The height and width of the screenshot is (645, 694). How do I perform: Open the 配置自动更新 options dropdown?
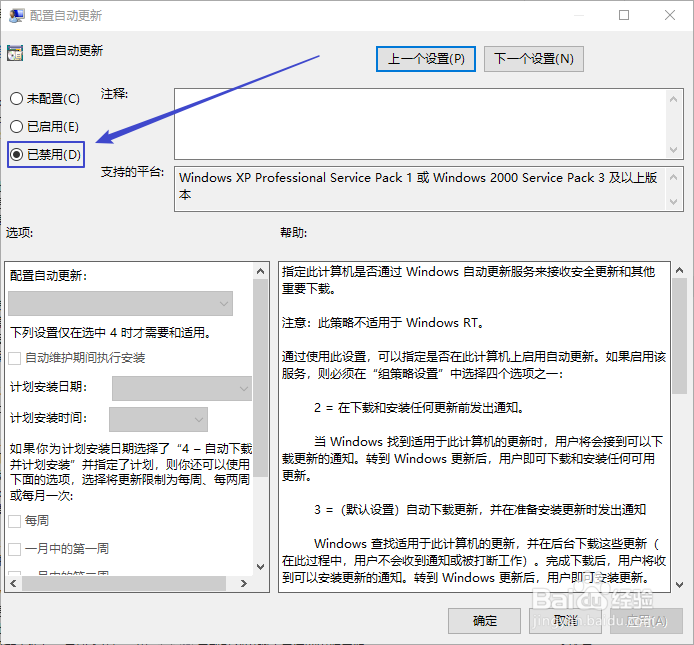coord(120,304)
